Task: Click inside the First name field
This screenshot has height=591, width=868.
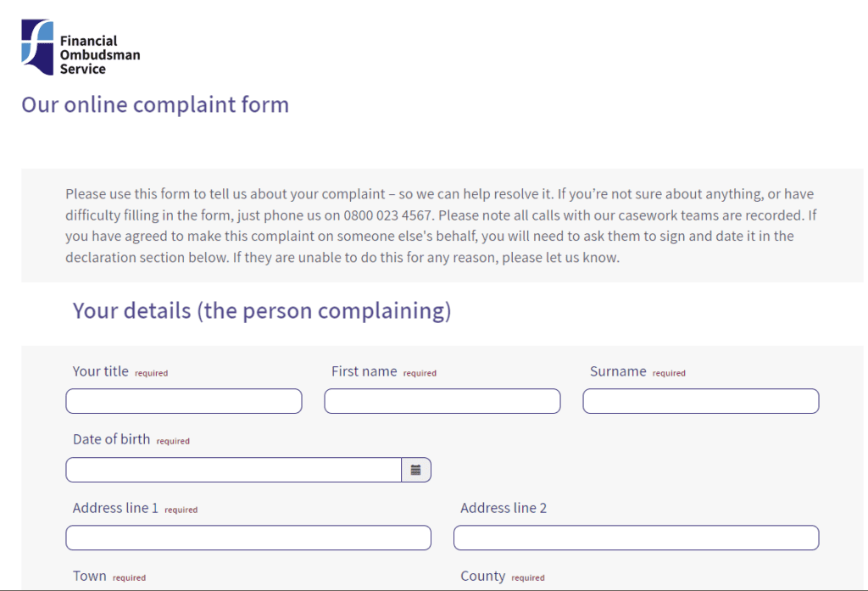Action: [442, 400]
